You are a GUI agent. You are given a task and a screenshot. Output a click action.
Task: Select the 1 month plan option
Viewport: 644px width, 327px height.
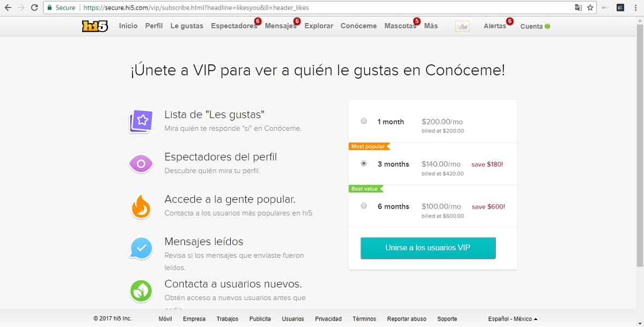pyautogui.click(x=364, y=121)
